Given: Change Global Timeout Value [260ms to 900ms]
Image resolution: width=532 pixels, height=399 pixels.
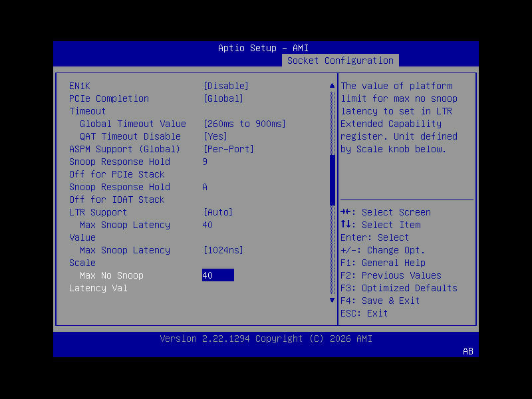Looking at the screenshot, I should (x=244, y=124).
